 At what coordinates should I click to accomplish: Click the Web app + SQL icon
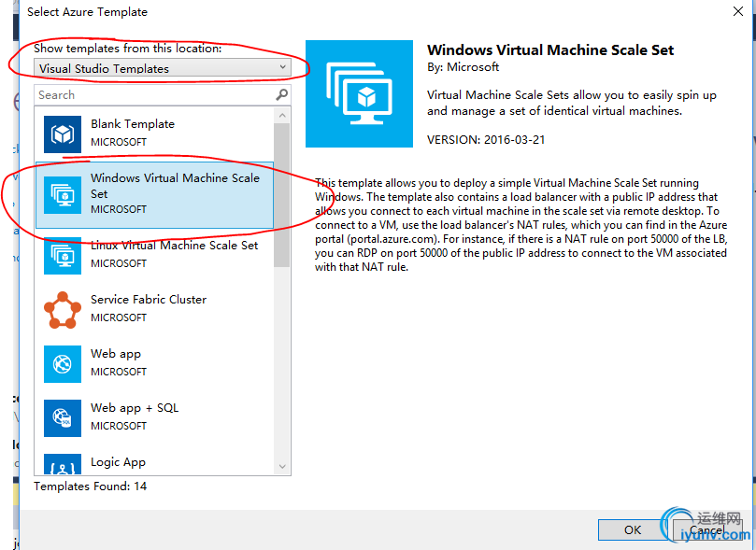[x=63, y=418]
